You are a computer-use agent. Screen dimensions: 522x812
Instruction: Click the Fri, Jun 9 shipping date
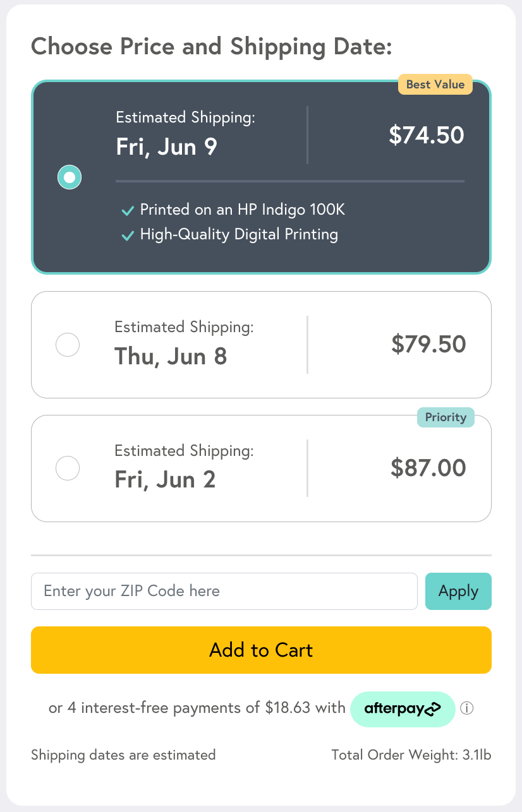tap(166, 146)
